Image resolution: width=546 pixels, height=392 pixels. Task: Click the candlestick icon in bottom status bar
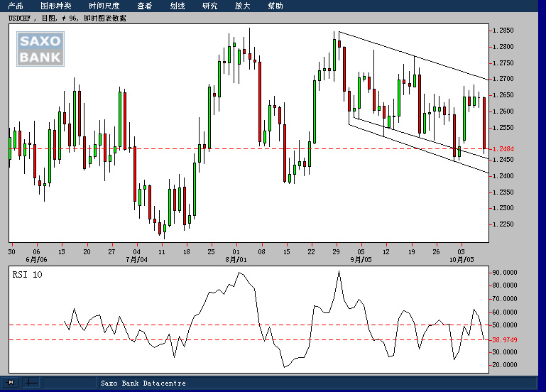(12, 383)
